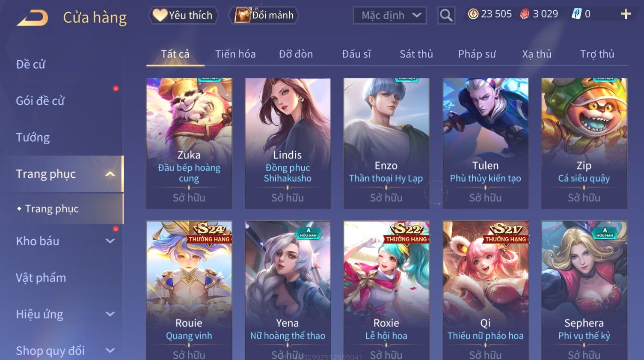Tap the plus icon to add currency
The height and width of the screenshot is (360, 644).
pyautogui.click(x=626, y=14)
